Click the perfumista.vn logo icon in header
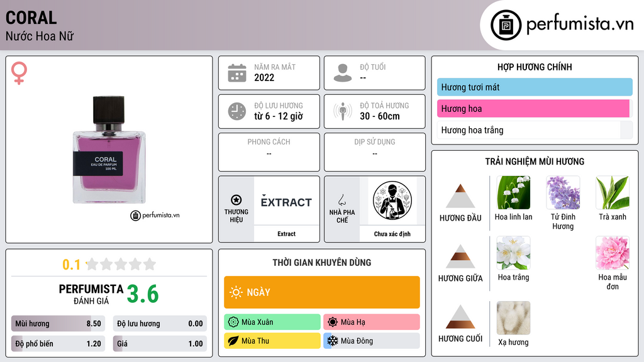The height and width of the screenshot is (362, 644). point(506,25)
